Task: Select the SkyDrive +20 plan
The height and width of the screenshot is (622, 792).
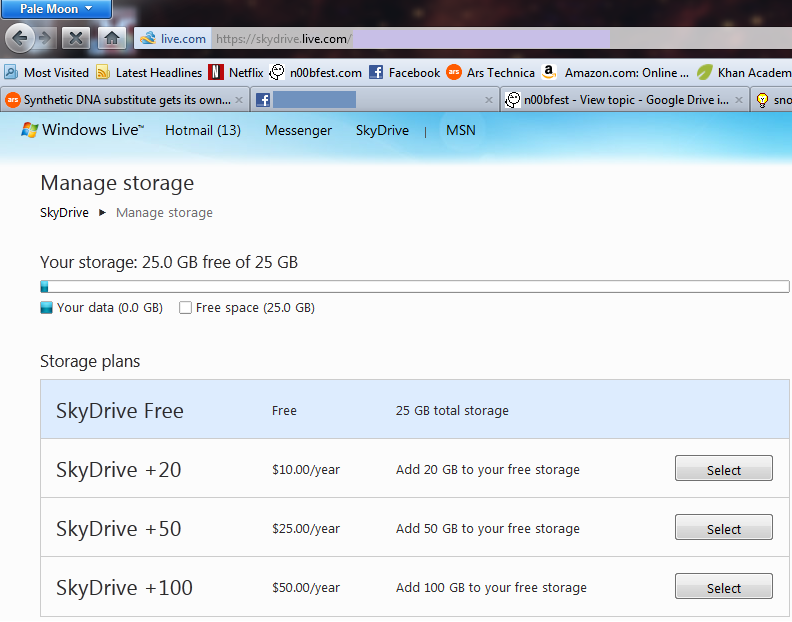Action: click(x=723, y=468)
